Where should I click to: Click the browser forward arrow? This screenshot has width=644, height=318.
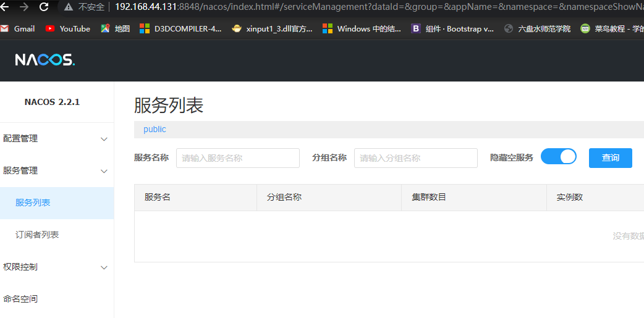(x=24, y=7)
